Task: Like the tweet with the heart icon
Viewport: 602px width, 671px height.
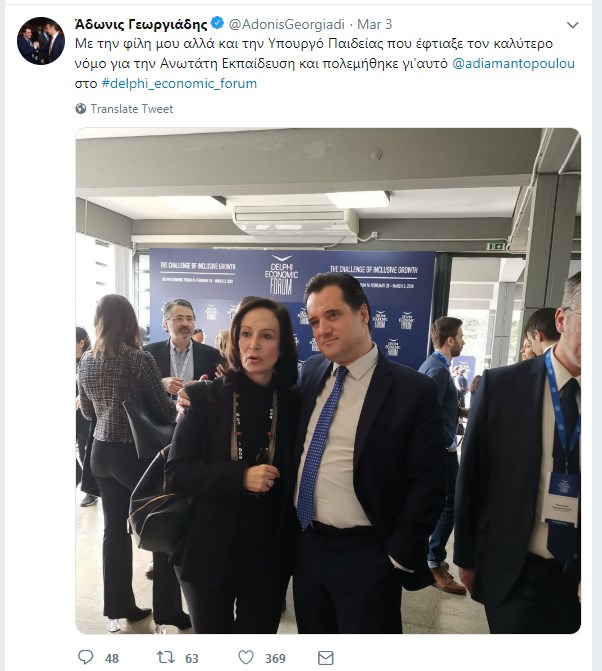Action: [x=246, y=657]
